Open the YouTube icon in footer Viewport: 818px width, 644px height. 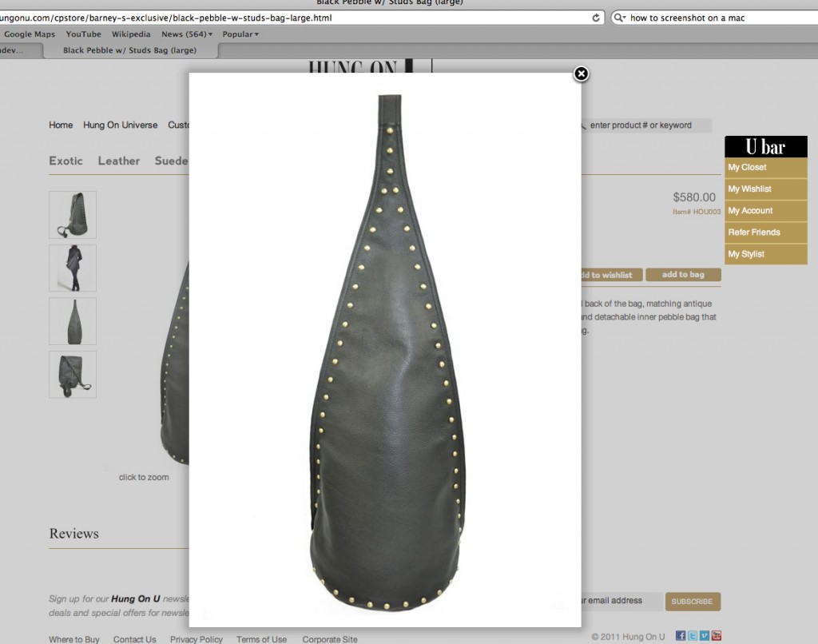pyautogui.click(x=717, y=636)
